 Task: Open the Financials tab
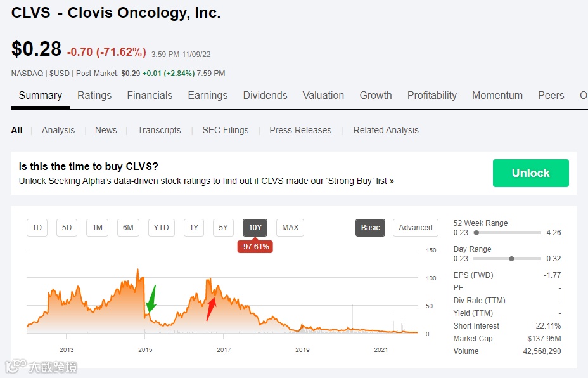tap(150, 96)
